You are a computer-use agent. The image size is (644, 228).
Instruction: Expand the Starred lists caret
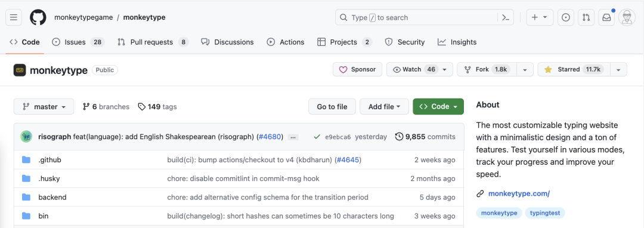(618, 69)
